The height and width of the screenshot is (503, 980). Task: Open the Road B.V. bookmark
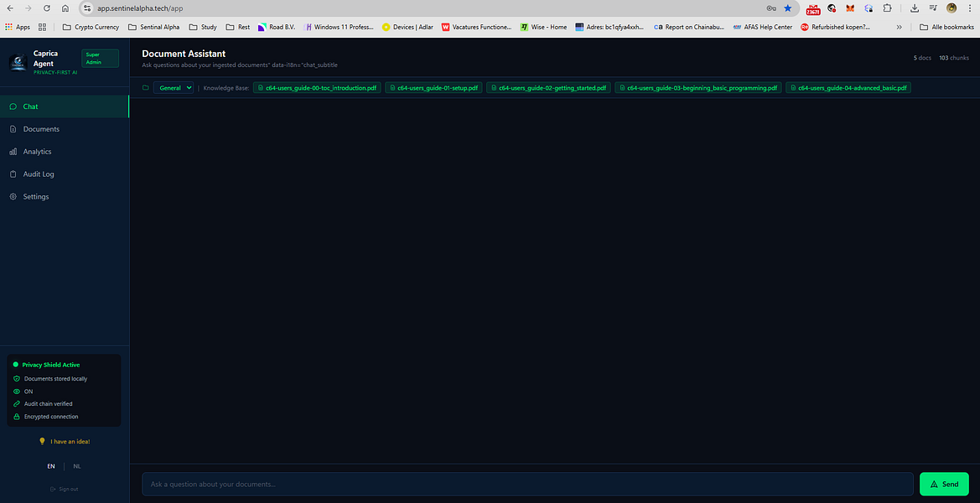tap(277, 27)
